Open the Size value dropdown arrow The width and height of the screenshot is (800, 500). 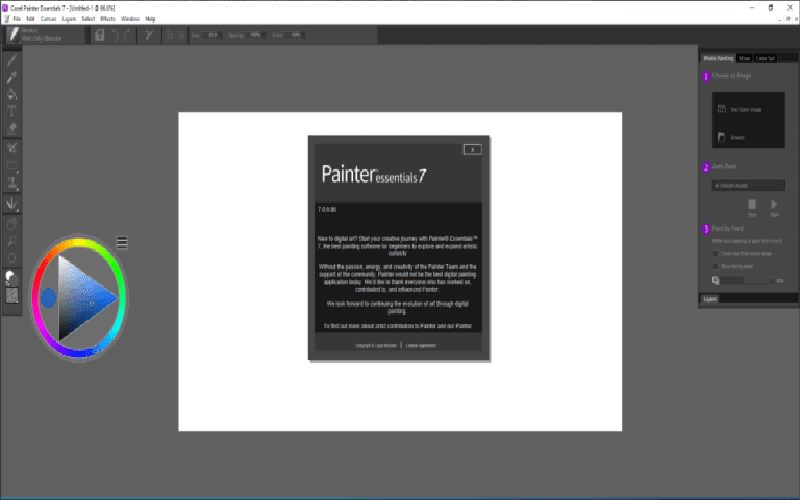pos(220,35)
